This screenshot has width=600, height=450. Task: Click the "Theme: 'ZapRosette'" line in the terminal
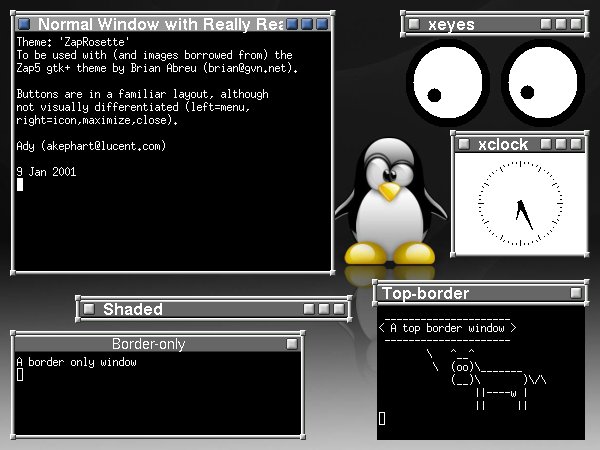pyautogui.click(x=73, y=42)
